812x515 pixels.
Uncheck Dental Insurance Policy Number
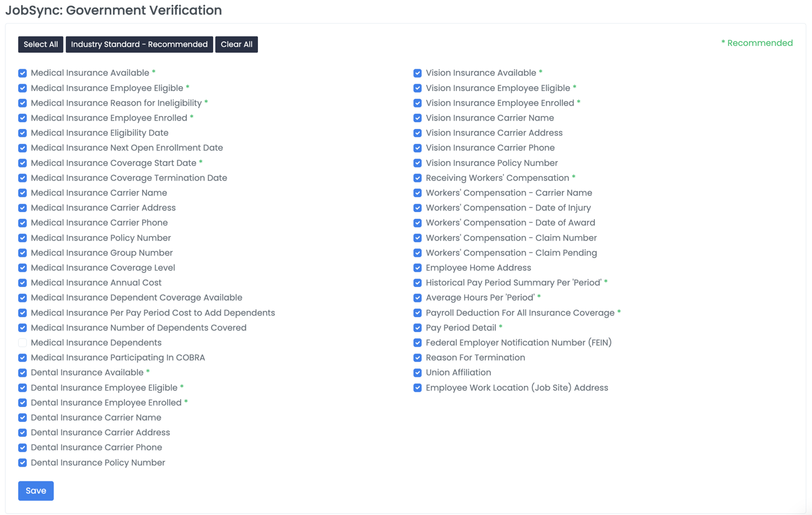[x=23, y=463]
